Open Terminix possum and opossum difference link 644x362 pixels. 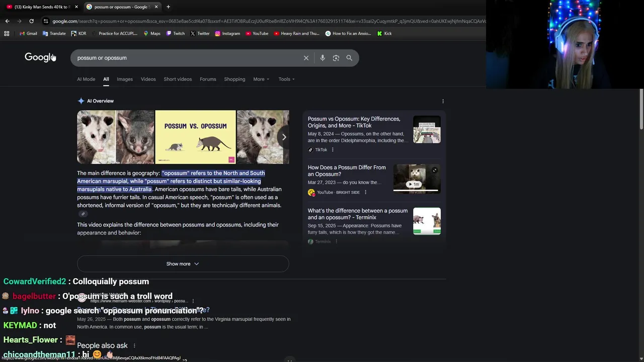coord(358,214)
